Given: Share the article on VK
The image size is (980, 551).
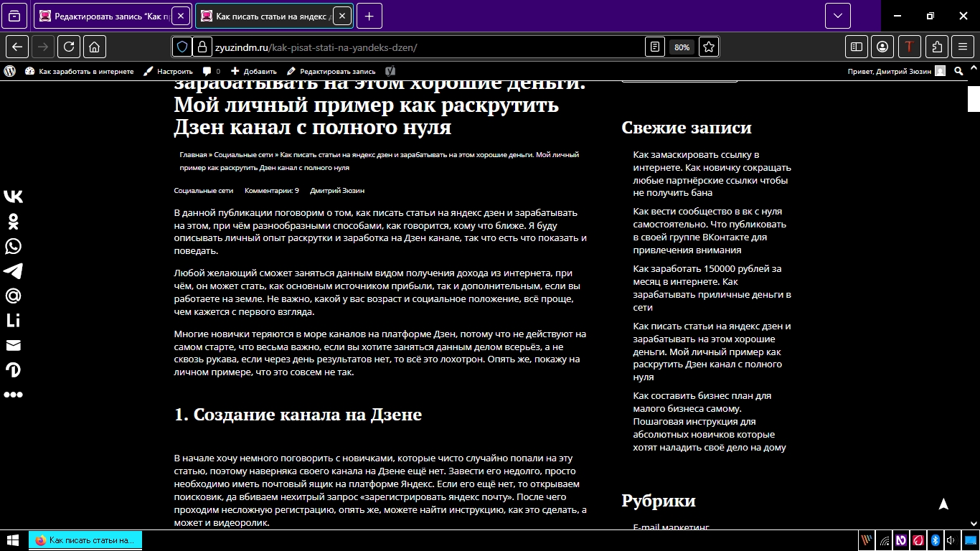Looking at the screenshot, I should 13,197.
